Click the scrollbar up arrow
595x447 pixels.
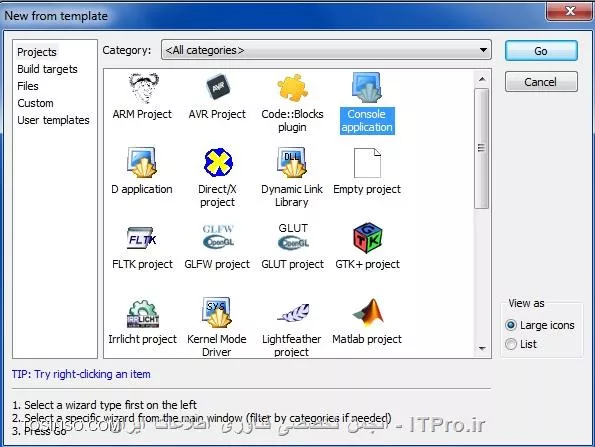482,79
